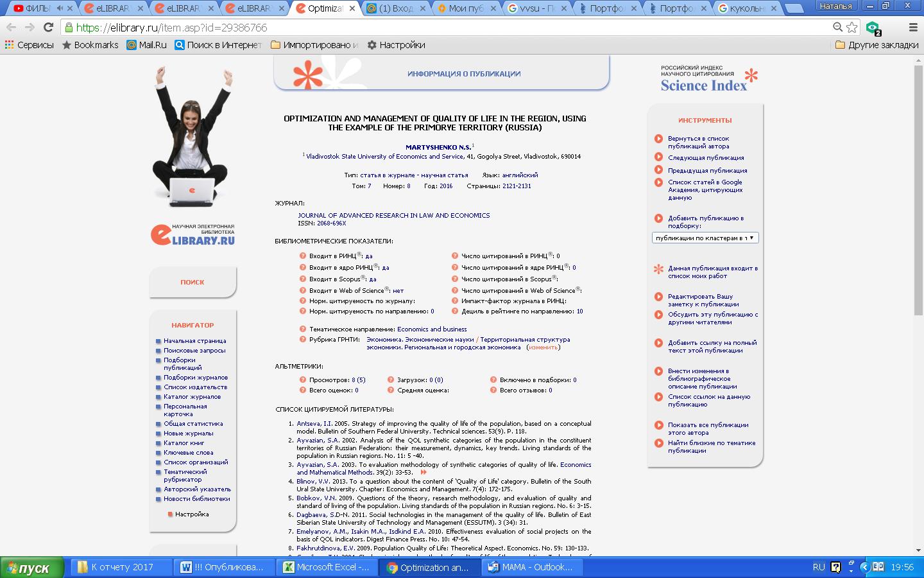Click the browser reload page icon
Viewport: 924px width, 578px height.
(48, 27)
